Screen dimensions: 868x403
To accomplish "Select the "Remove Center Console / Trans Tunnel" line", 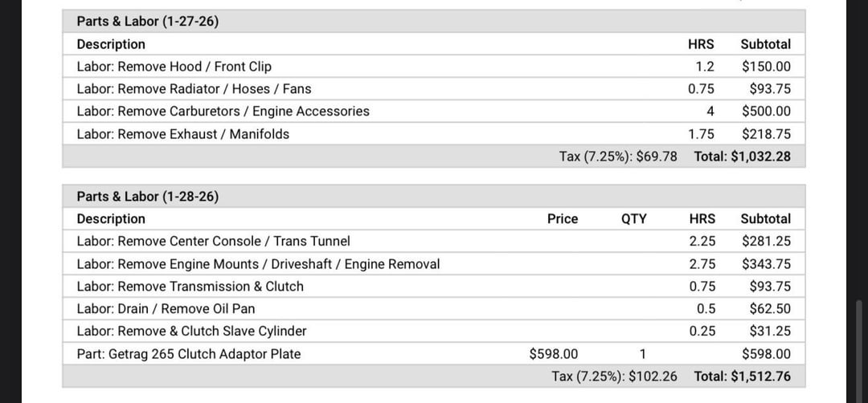I will [213, 241].
